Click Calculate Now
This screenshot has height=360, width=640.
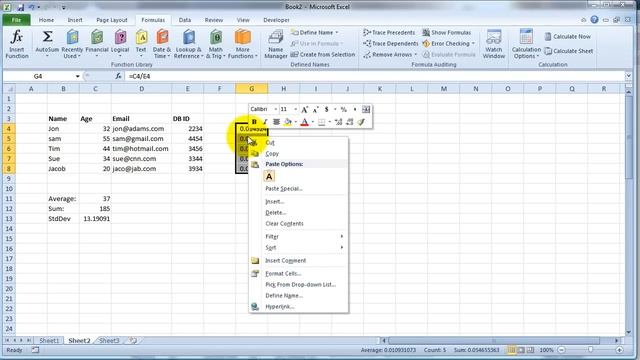pos(568,36)
